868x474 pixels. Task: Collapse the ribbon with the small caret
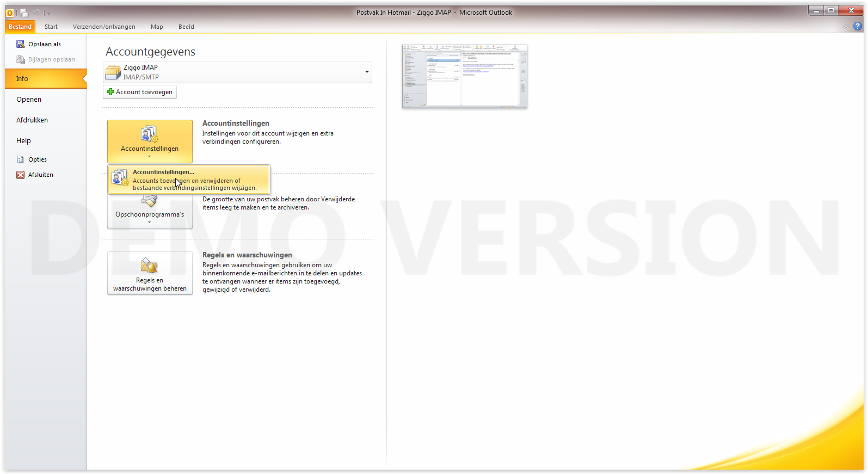846,27
